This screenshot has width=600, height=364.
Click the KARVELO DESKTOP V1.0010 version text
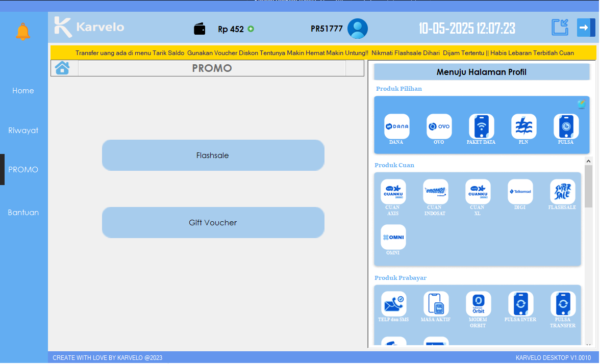[x=553, y=358]
